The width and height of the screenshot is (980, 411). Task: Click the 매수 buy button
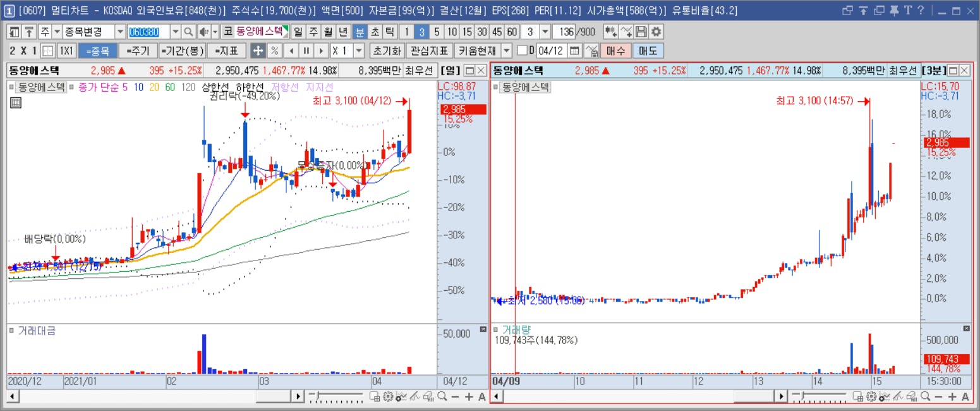click(615, 51)
